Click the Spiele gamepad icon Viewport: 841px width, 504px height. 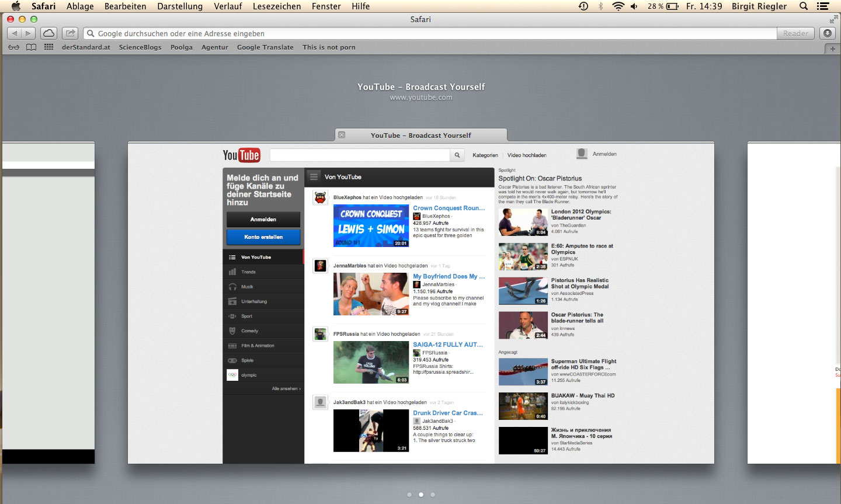pos(232,360)
